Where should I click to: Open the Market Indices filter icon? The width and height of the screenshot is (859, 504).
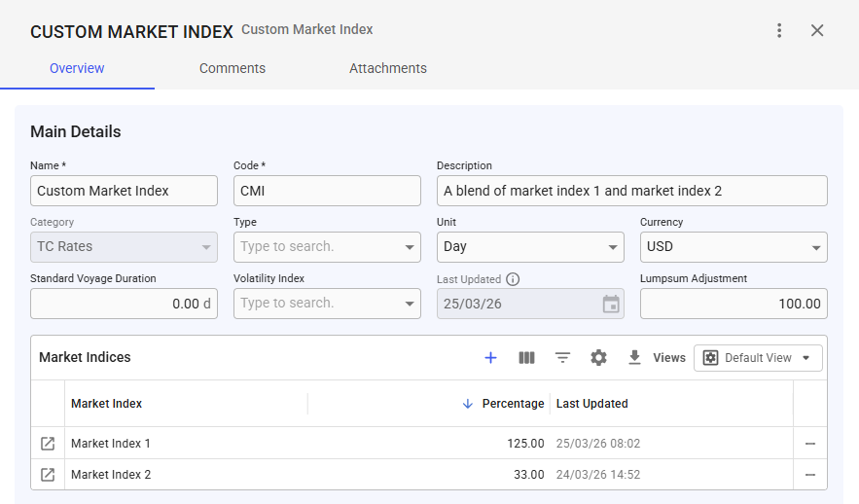click(562, 358)
